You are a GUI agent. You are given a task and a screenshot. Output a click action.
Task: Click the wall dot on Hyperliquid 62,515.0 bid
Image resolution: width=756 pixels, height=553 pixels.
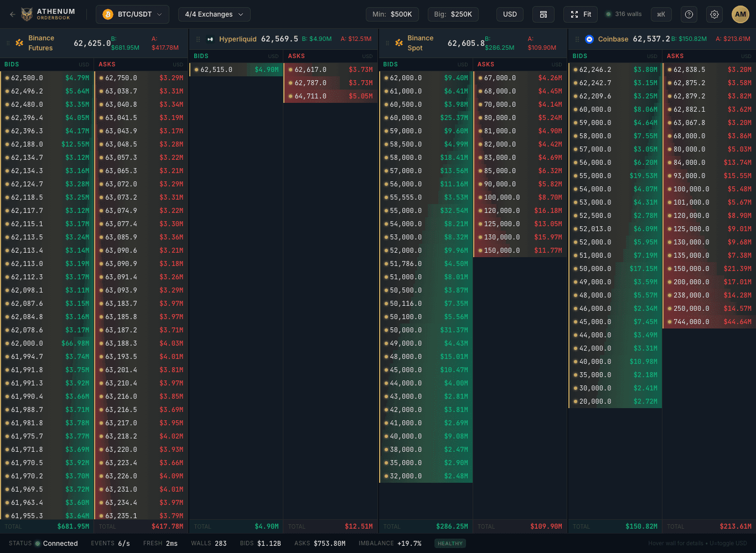click(196, 70)
